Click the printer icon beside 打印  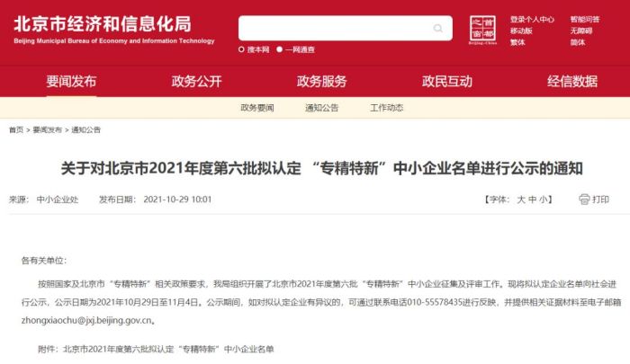(584, 199)
